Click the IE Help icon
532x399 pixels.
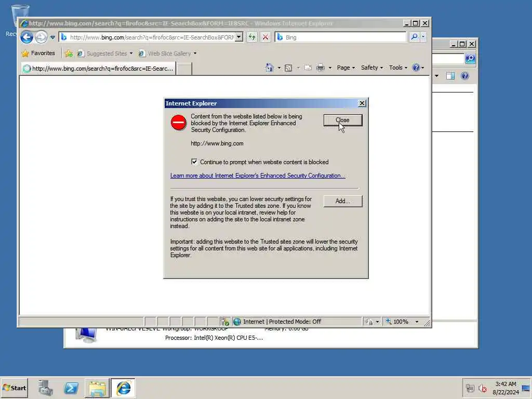tap(416, 68)
